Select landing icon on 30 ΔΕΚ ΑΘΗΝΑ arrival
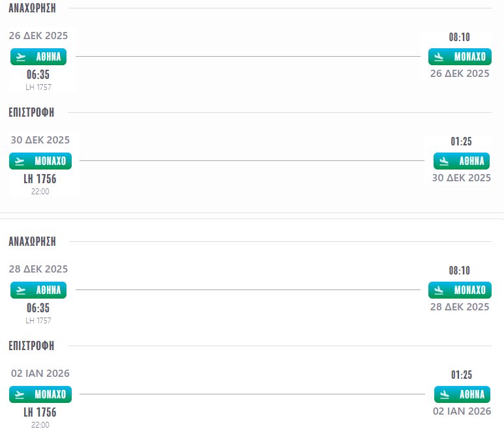This screenshot has height=429, width=504. 445,161
